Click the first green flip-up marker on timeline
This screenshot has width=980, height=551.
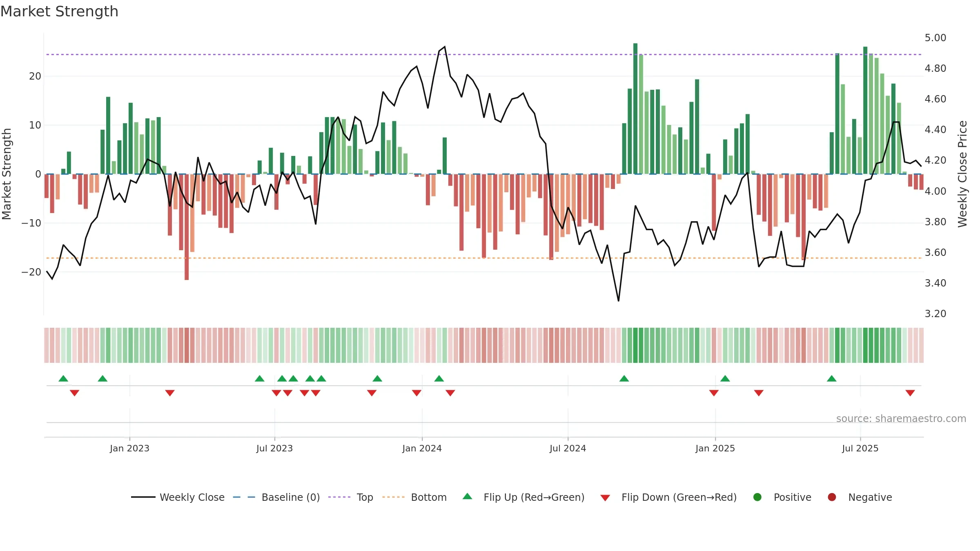(63, 378)
